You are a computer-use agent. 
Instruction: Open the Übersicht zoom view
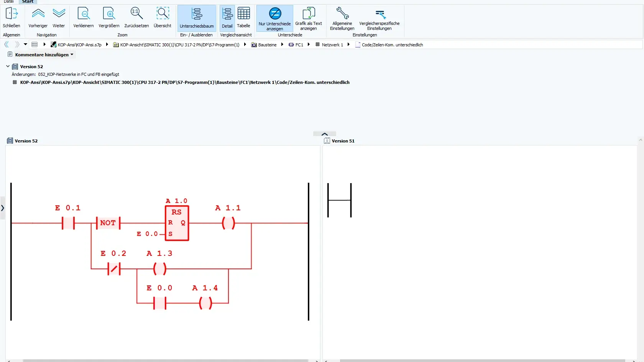coord(163,18)
